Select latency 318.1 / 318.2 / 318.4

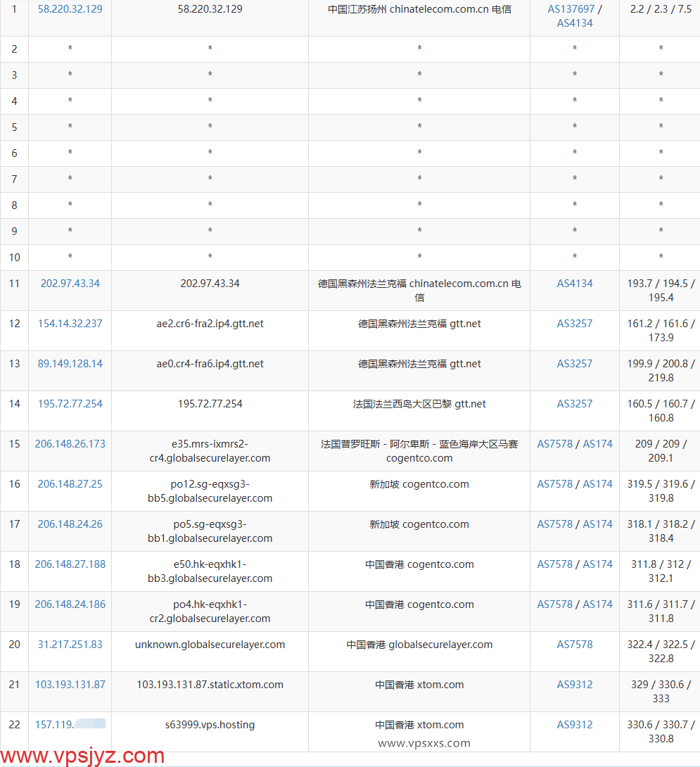tap(661, 531)
